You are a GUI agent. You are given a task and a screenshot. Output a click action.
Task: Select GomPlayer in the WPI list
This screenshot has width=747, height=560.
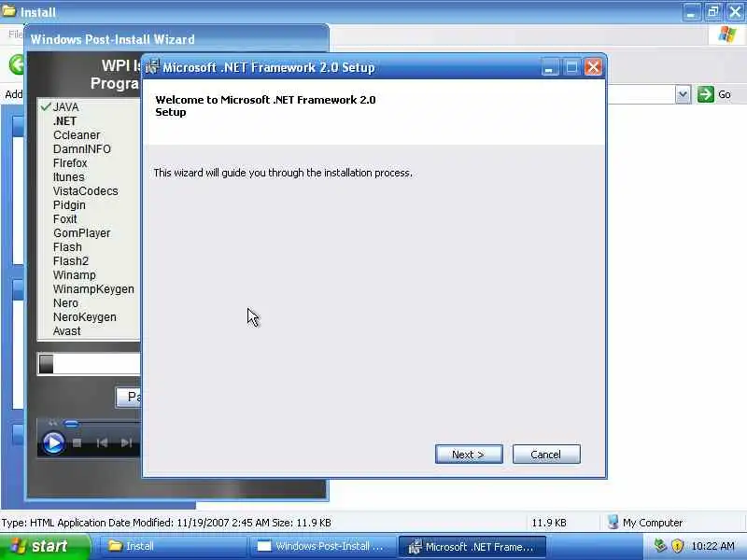click(82, 232)
